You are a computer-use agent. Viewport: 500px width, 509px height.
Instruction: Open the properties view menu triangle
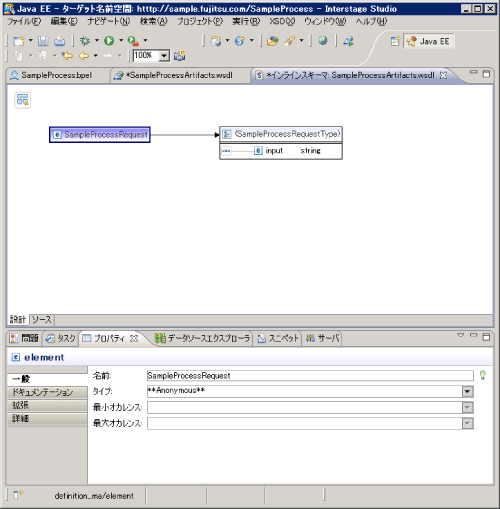(x=461, y=335)
